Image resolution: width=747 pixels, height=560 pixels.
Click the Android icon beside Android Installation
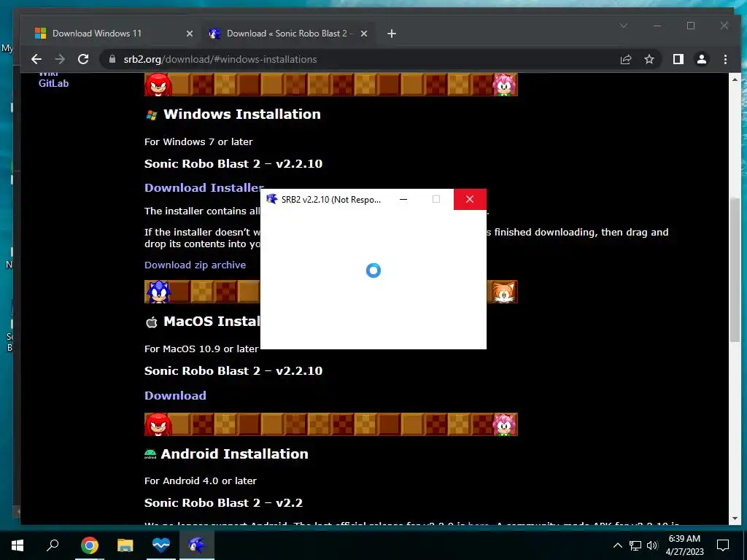(x=150, y=454)
